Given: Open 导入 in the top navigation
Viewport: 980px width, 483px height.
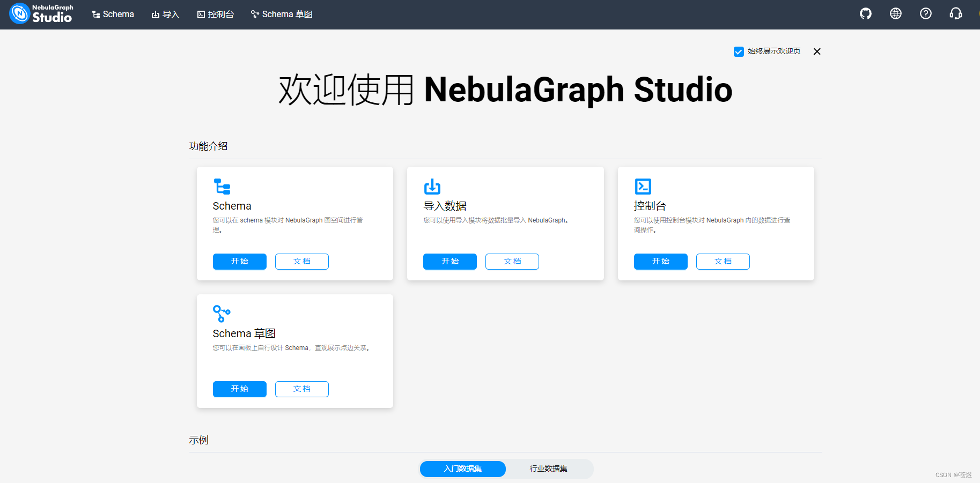Looking at the screenshot, I should coord(166,14).
